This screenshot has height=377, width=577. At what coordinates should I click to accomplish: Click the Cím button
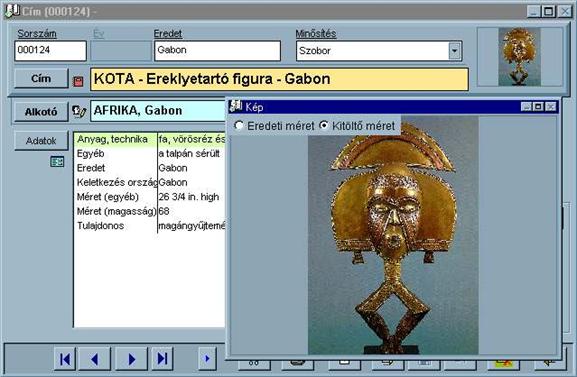(41, 78)
